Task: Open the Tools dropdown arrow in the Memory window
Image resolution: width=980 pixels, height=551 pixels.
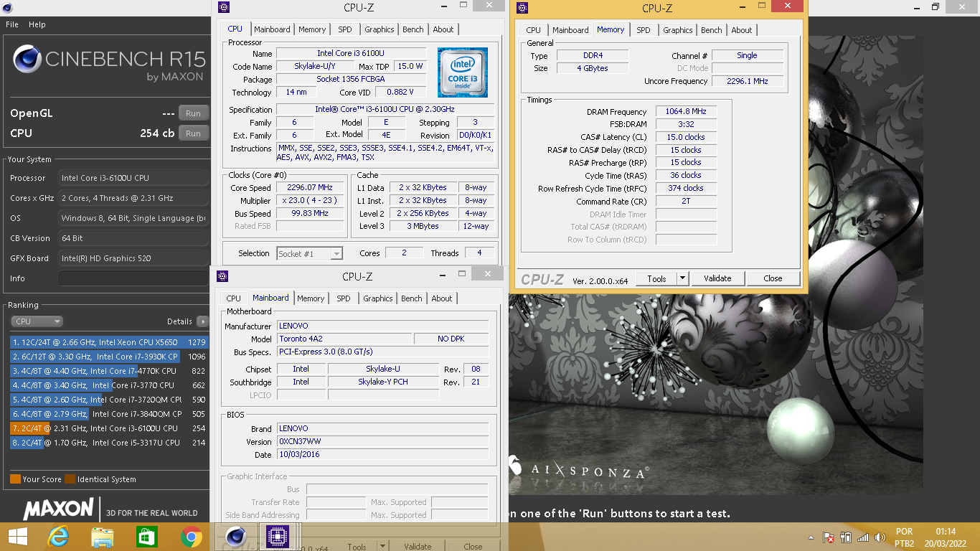Action: pos(683,278)
